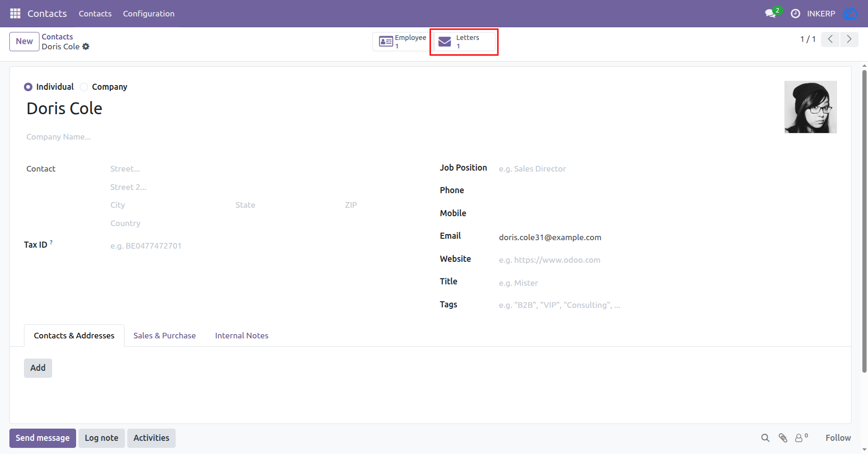Open the Configuration menu

[x=149, y=14]
